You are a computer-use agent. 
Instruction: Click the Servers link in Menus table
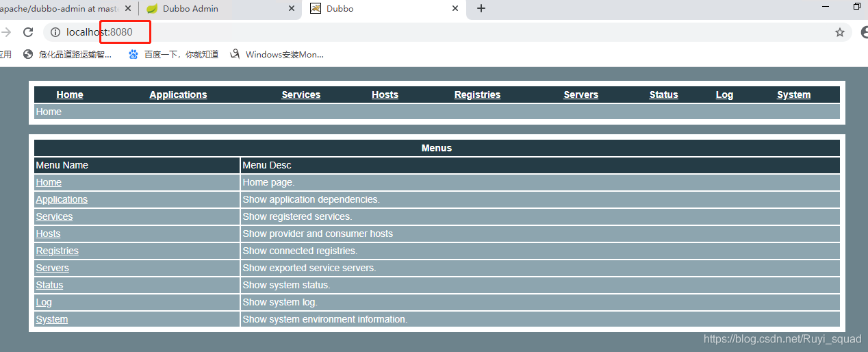point(52,268)
